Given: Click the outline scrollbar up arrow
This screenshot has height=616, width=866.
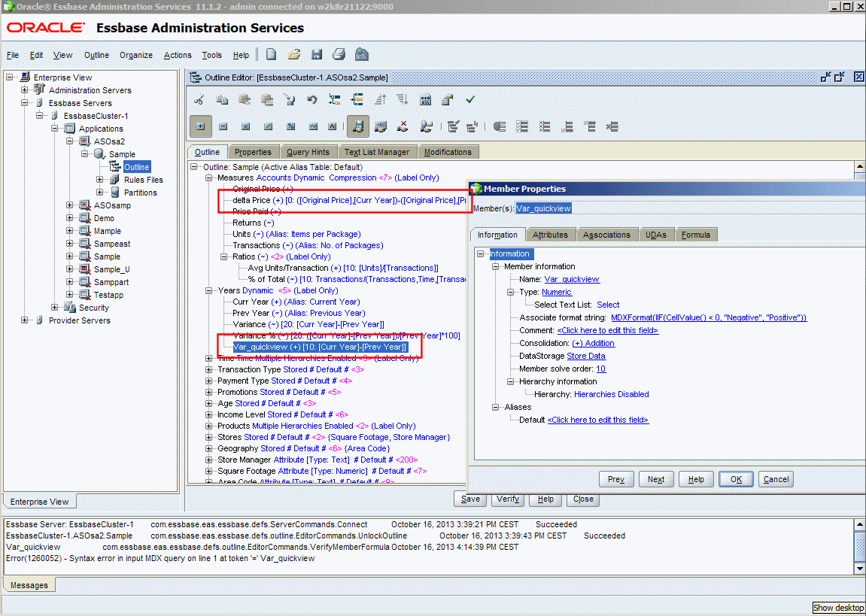Looking at the screenshot, I should click(x=860, y=166).
